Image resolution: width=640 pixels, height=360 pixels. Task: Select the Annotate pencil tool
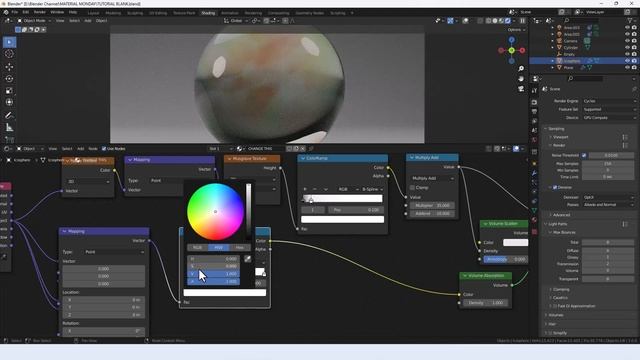9,116
